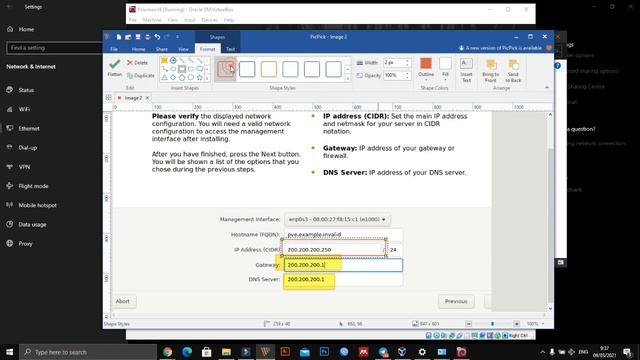Image resolution: width=640 pixels, height=360 pixels.
Task: Click the Type here to search taskbar box
Action: coord(88,351)
